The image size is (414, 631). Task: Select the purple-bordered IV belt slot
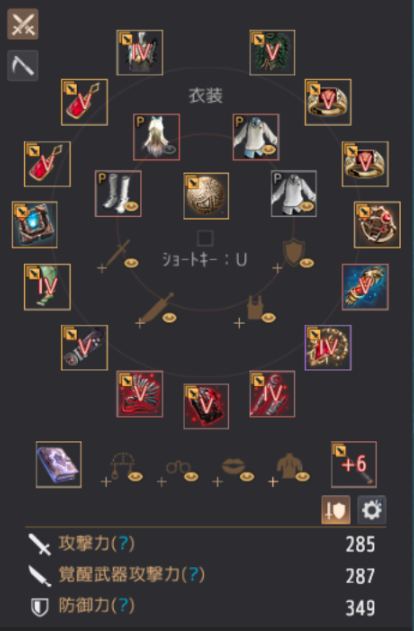tap(328, 348)
